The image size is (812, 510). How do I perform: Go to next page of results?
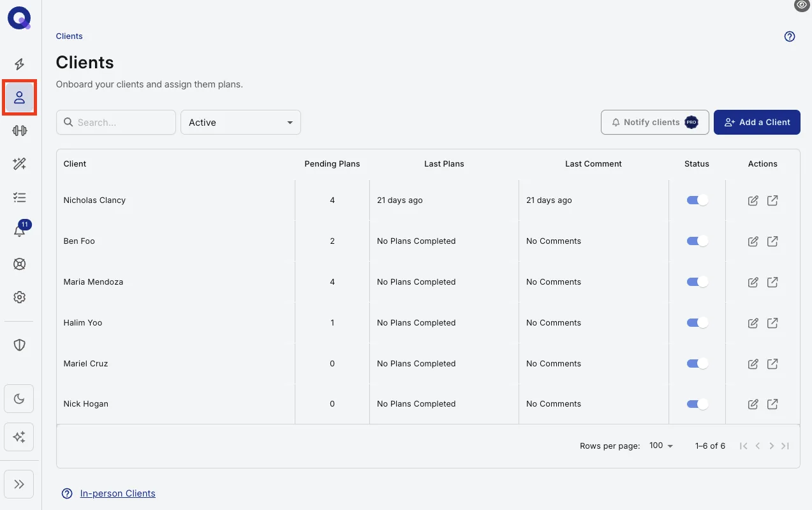coord(772,446)
